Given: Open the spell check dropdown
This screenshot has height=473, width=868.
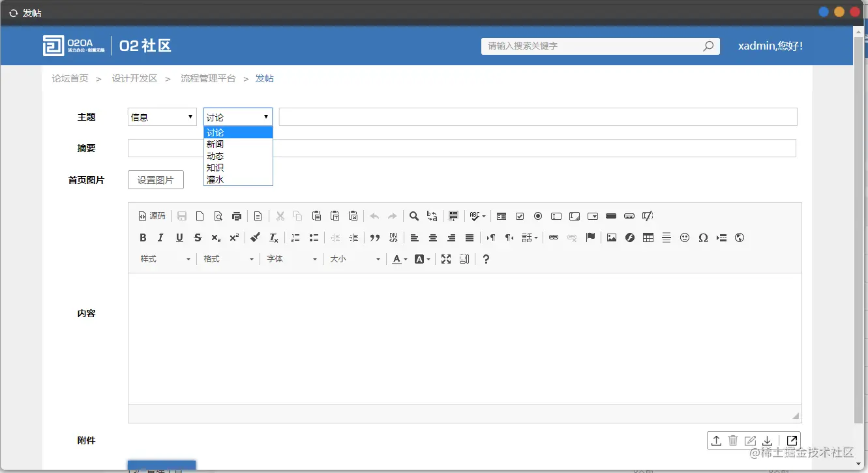Looking at the screenshot, I should [x=477, y=216].
